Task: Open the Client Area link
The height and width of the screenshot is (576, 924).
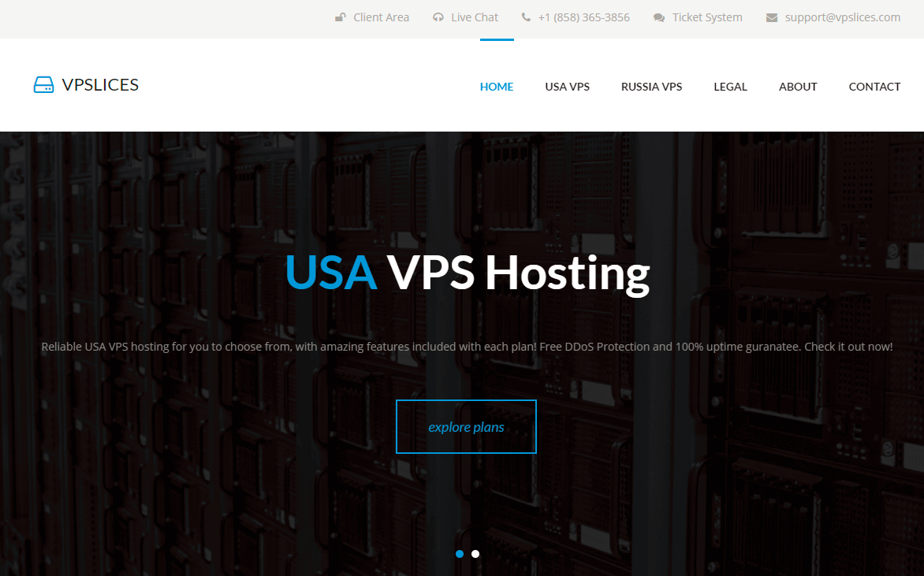Action: coord(381,17)
